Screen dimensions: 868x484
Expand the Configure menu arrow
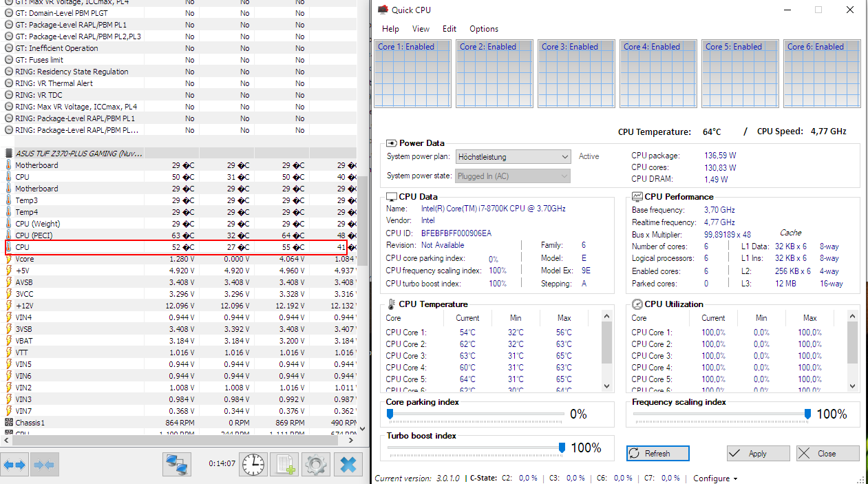[736, 479]
